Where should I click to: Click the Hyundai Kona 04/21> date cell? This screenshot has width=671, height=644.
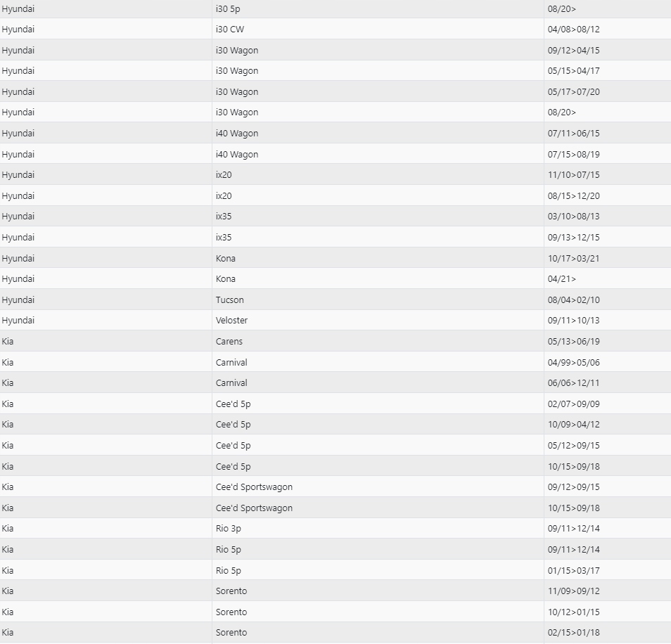[x=607, y=279]
